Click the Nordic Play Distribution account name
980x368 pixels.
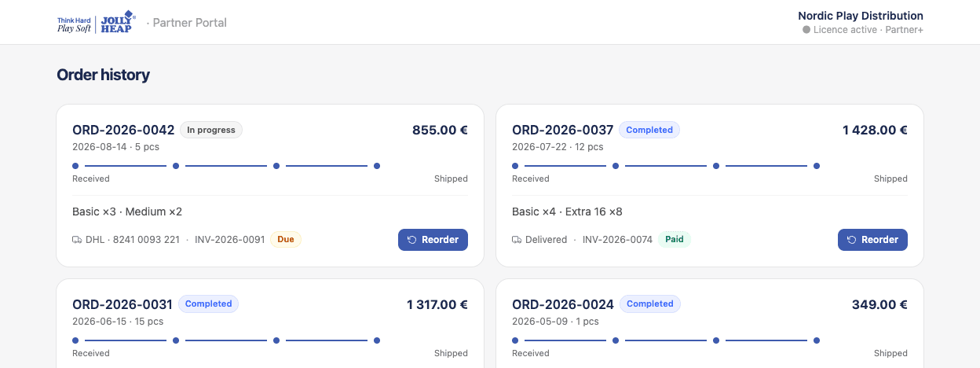tap(861, 16)
